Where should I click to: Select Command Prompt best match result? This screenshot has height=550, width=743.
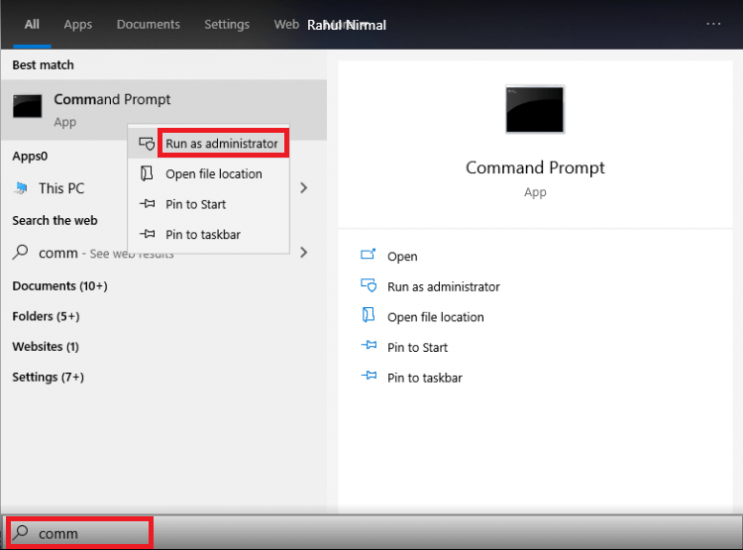point(163,110)
